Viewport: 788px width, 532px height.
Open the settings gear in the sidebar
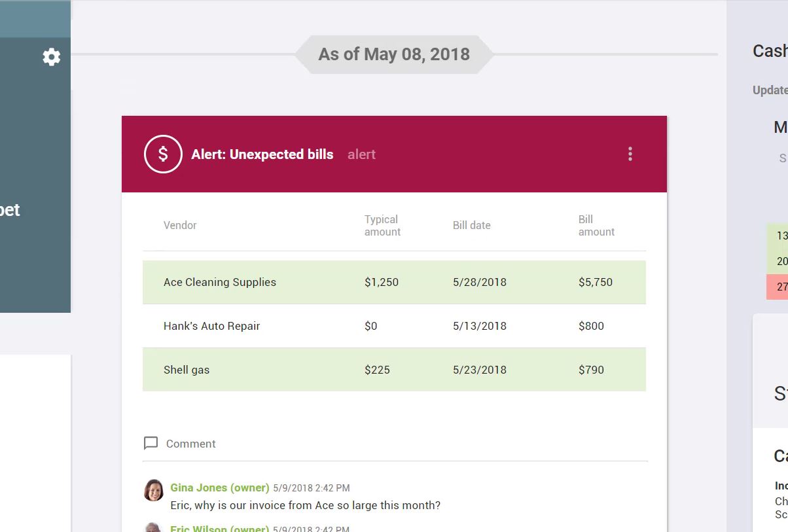52,57
